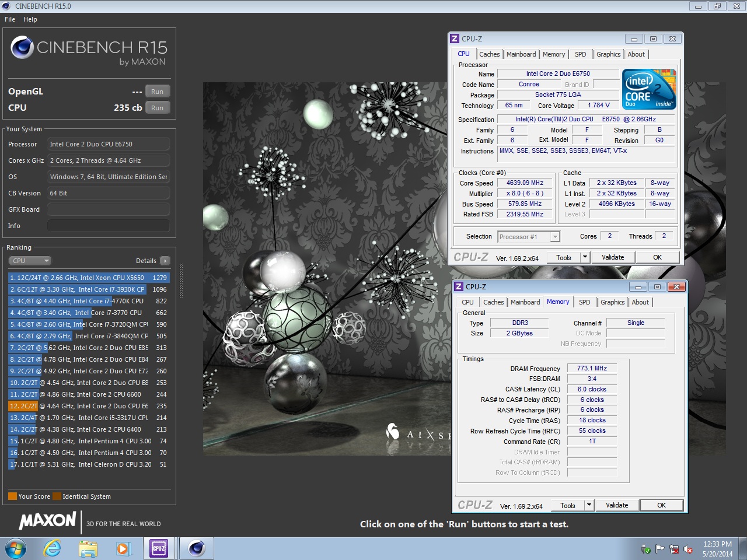Click the MAXON logo at bottom
The image size is (747, 560).
point(48,520)
